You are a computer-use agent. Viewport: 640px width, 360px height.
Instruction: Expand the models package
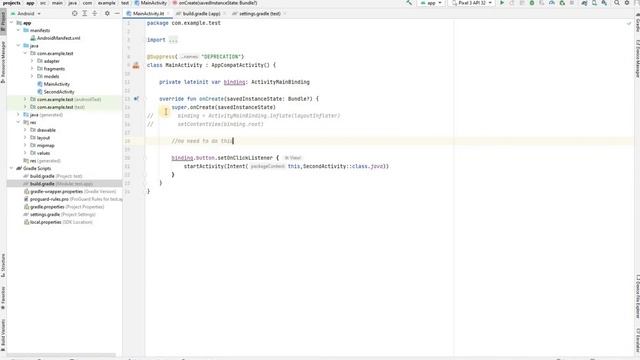pyautogui.click(x=32, y=76)
